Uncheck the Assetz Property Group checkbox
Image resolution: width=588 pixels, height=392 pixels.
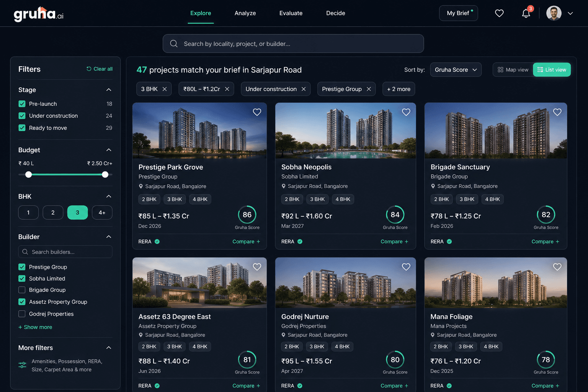22,302
